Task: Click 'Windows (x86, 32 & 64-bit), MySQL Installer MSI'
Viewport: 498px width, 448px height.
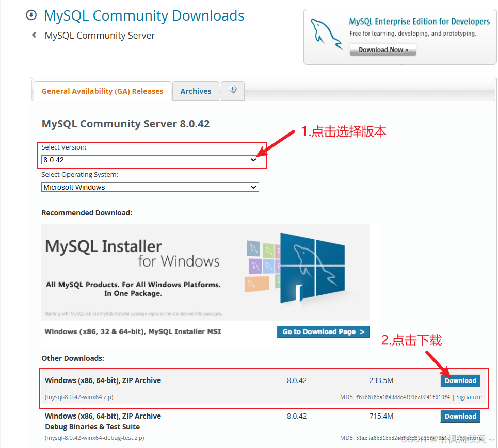Action: coord(133,331)
